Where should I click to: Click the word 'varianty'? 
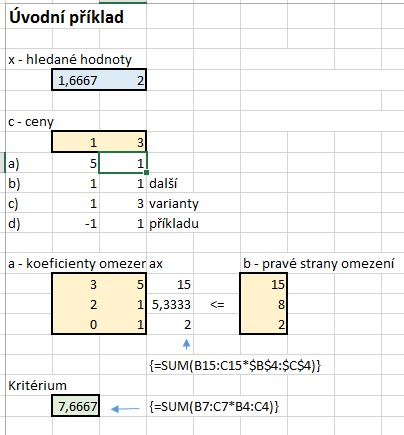[x=174, y=204]
